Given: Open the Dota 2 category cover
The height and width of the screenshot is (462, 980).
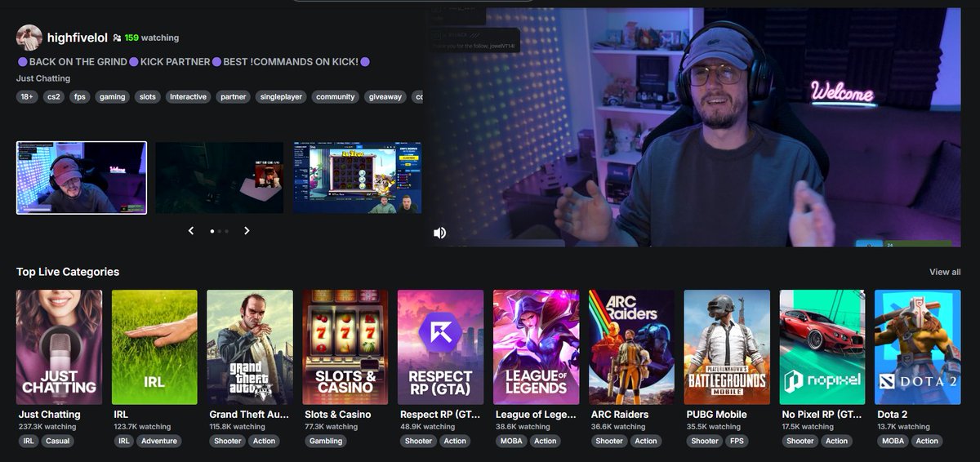Looking at the screenshot, I should click(917, 347).
